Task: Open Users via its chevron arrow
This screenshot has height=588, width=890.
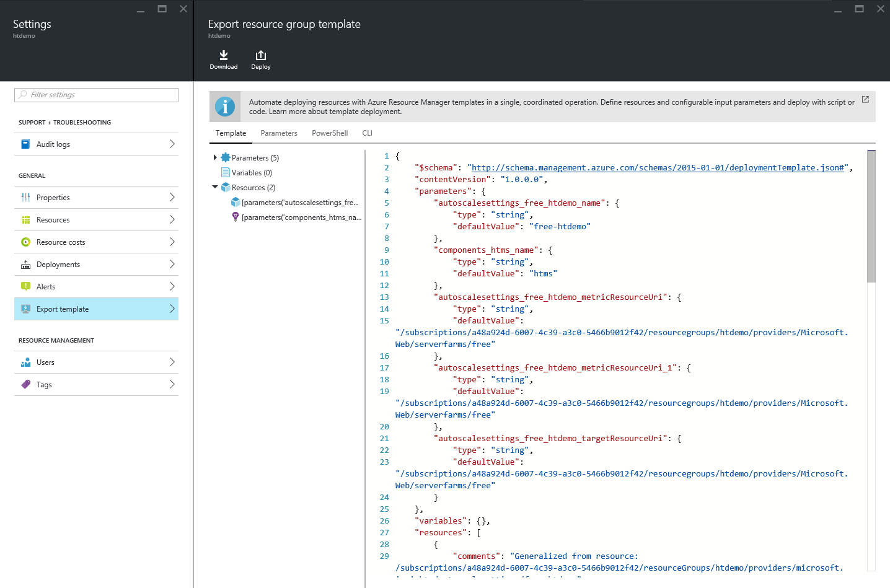Action: (172, 362)
